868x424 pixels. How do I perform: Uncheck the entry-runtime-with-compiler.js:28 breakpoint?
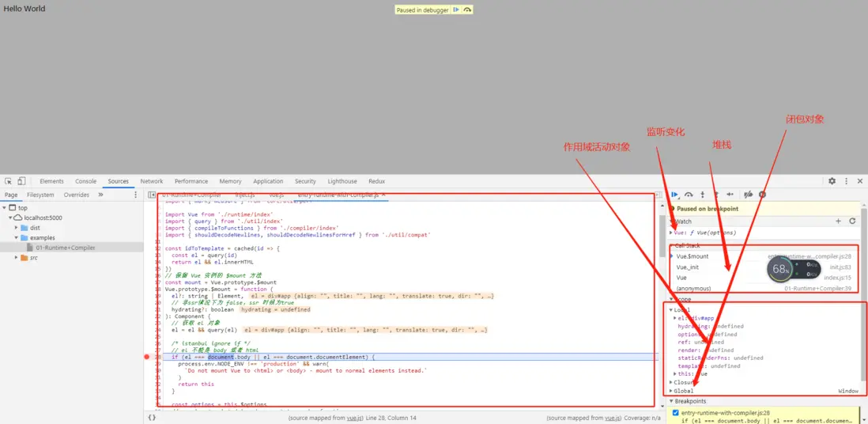[675, 413]
